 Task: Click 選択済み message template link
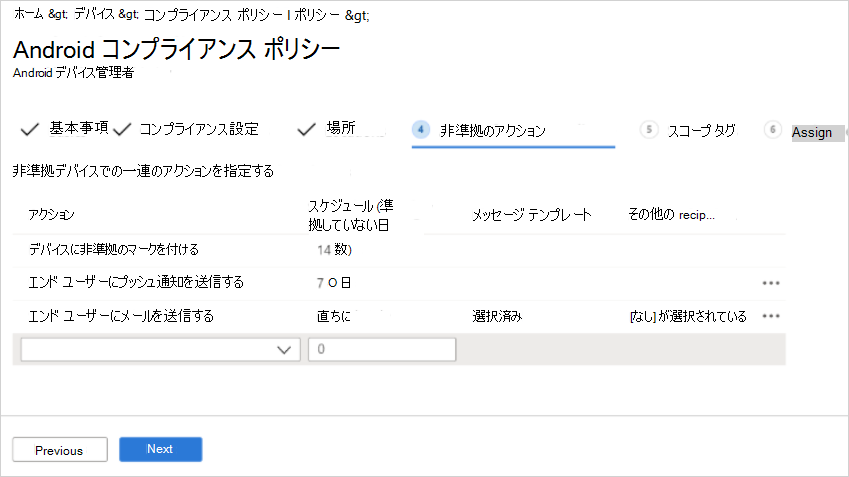point(498,316)
